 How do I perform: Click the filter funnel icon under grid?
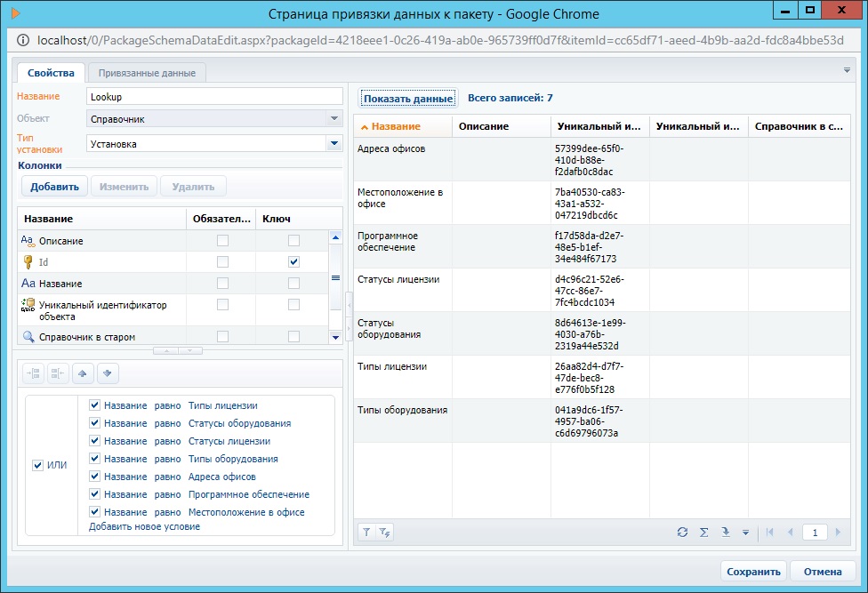[x=366, y=533]
